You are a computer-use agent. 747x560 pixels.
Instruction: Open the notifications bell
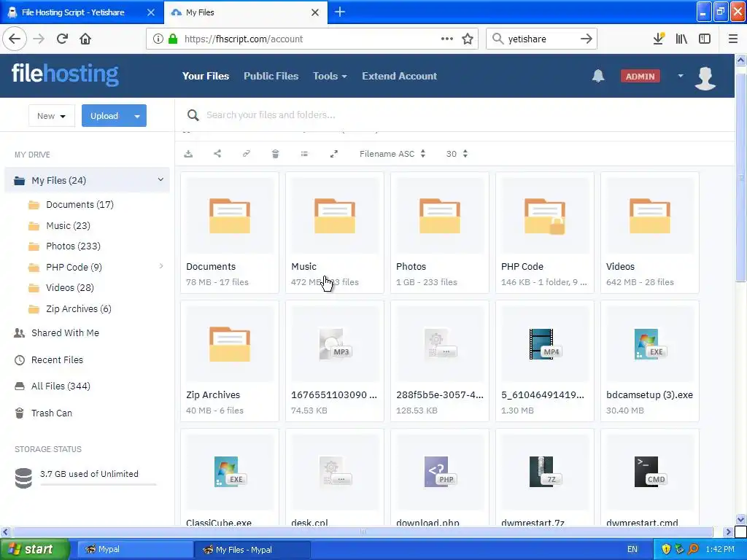coord(598,76)
